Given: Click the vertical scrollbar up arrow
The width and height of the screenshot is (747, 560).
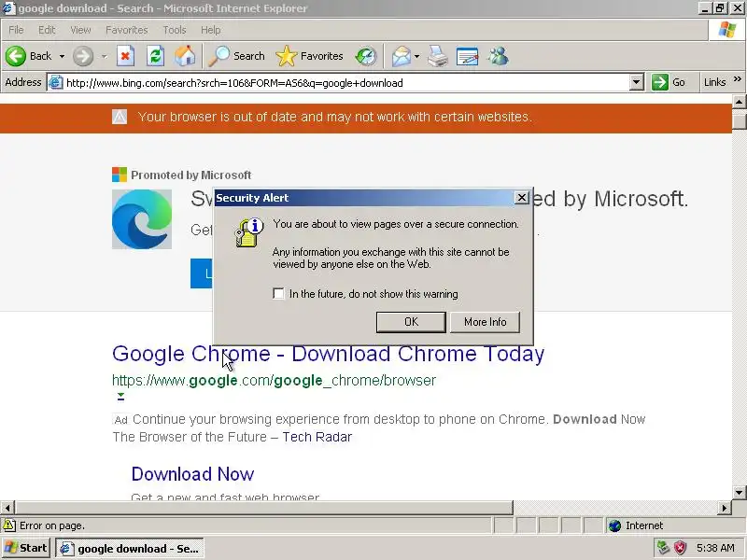Looking at the screenshot, I should pos(739,102).
